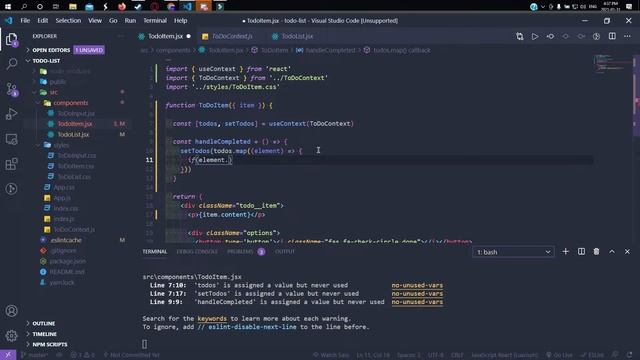Run the file with the play icon
The image size is (640, 360).
[535, 36]
